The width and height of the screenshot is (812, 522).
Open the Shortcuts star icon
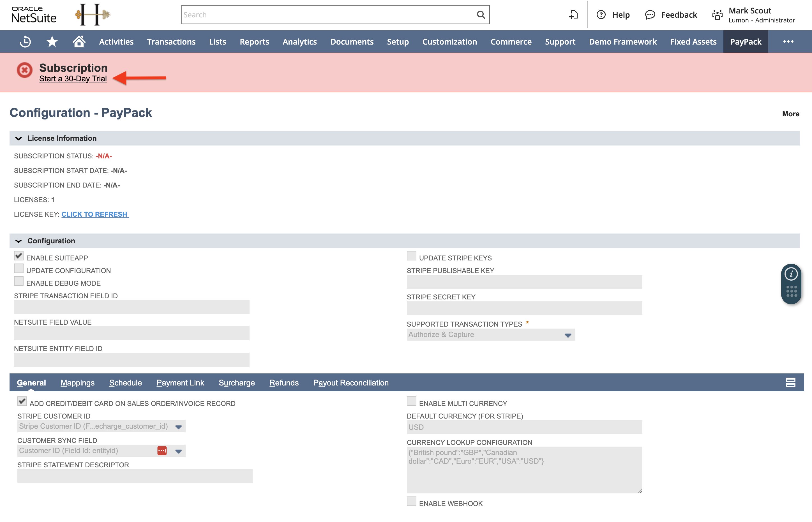52,42
